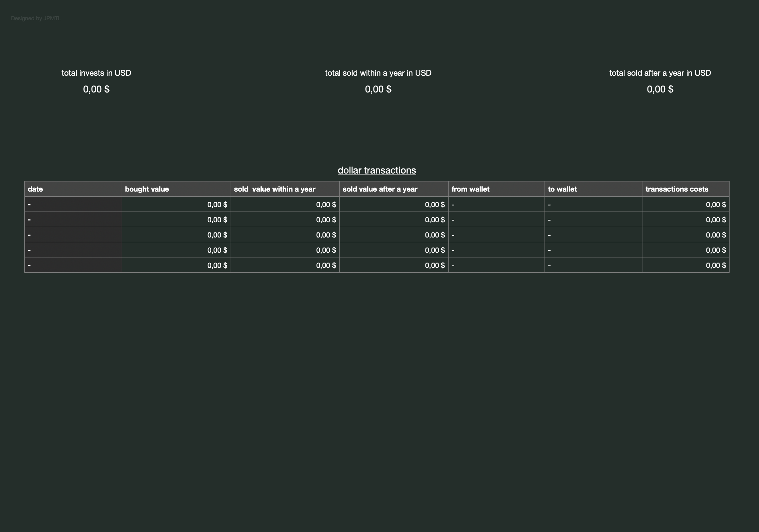
Task: Select the 'bought value' column header
Action: (176, 189)
